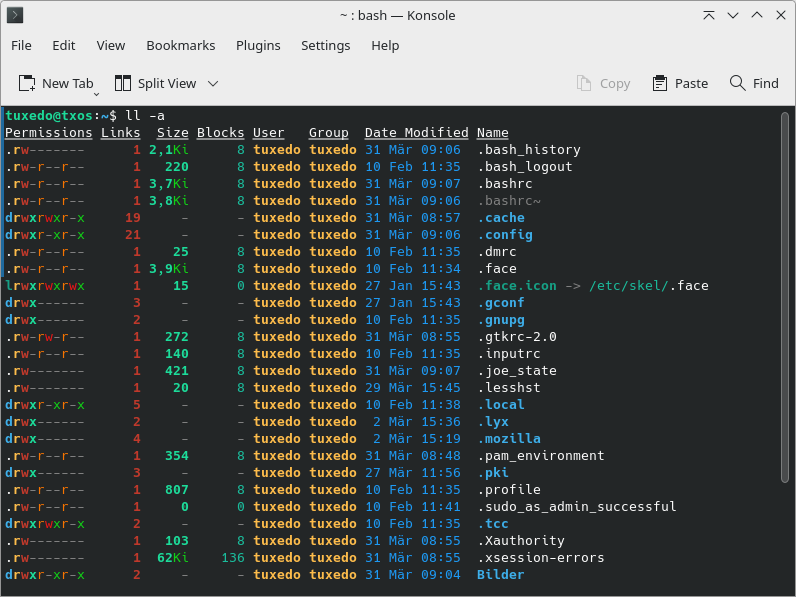Click the .gconf directory name
The image size is (796, 597).
[501, 303]
